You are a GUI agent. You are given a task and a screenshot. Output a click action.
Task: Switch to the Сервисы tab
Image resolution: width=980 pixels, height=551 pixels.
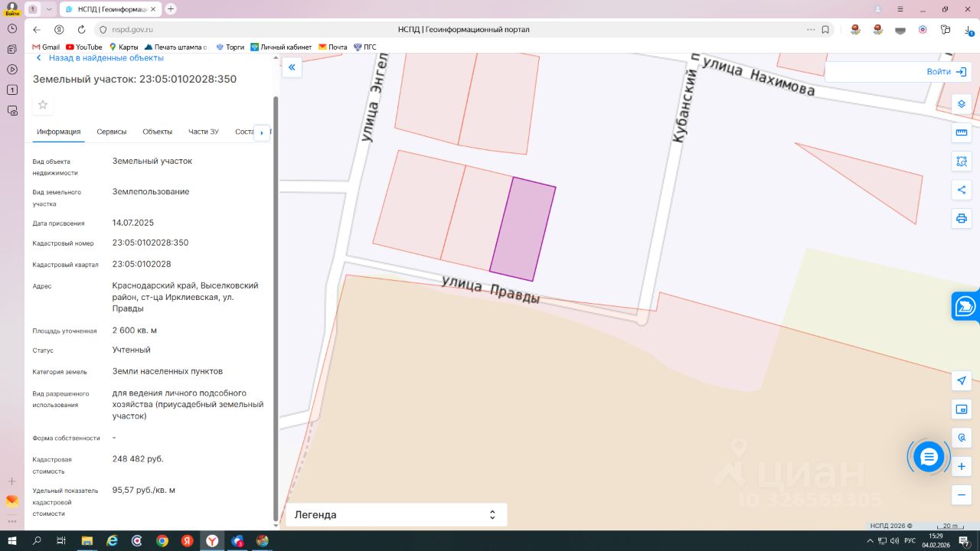click(112, 132)
